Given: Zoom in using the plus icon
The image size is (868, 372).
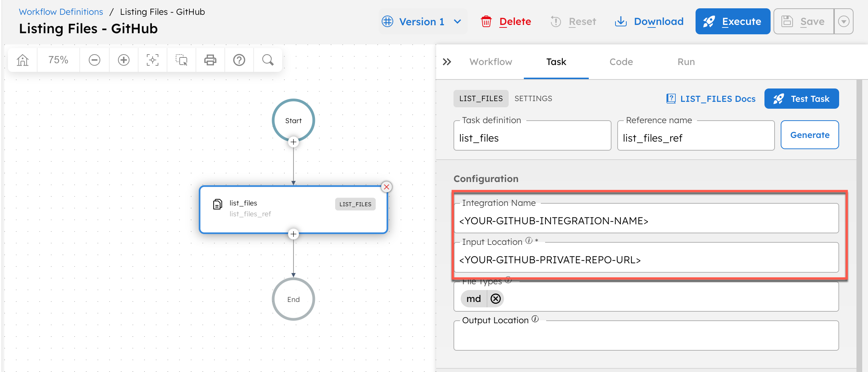Looking at the screenshot, I should (x=123, y=60).
